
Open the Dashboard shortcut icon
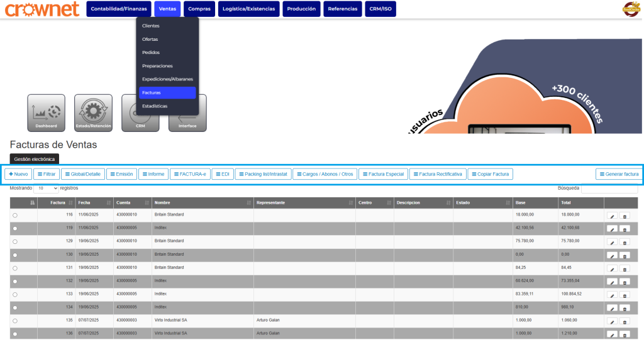tap(46, 112)
